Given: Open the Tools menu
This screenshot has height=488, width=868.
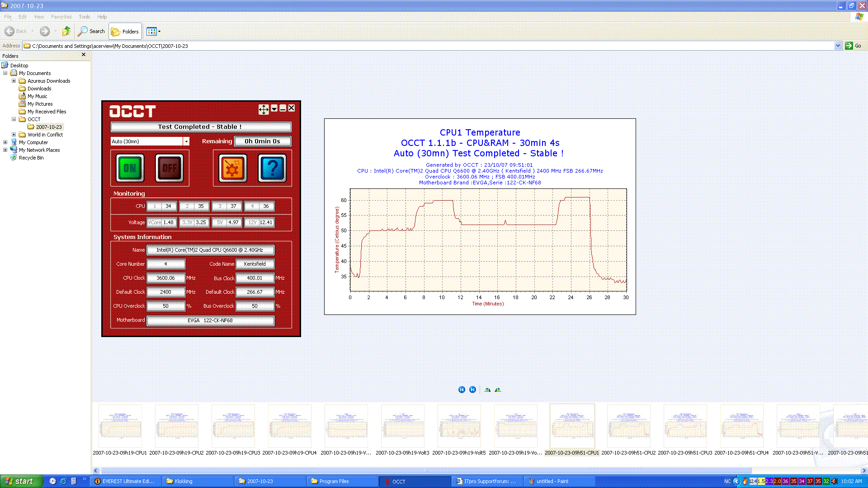Looking at the screenshot, I should (85, 17).
